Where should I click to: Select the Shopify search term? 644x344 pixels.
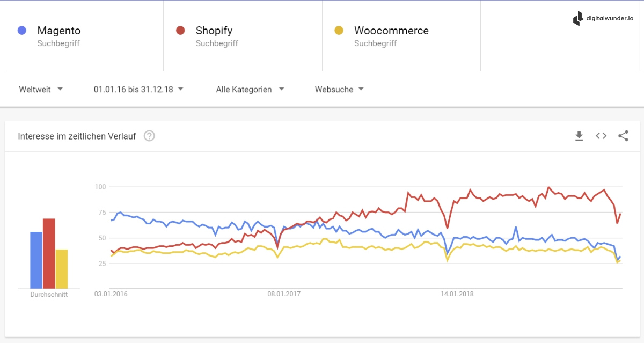click(214, 31)
